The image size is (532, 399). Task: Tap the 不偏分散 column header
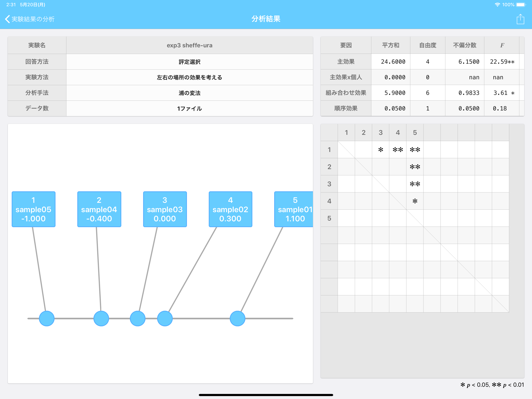coord(465,45)
